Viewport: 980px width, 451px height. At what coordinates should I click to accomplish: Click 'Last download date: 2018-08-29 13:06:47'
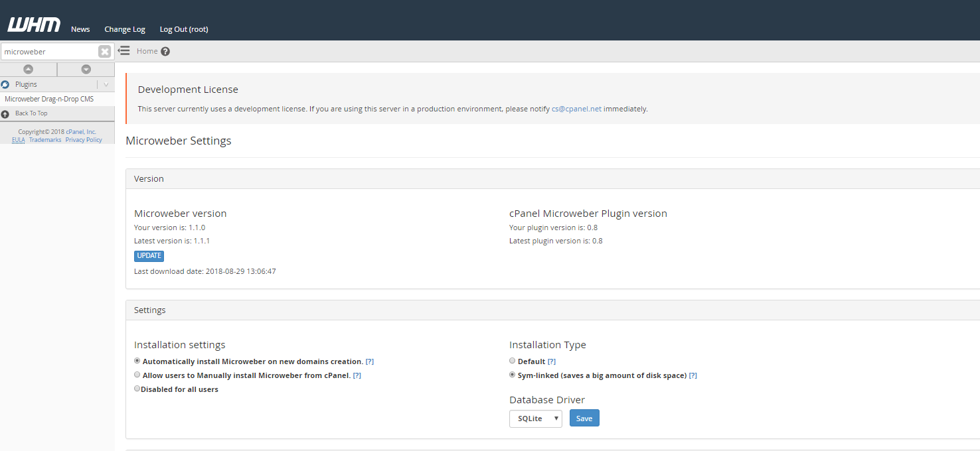click(205, 271)
